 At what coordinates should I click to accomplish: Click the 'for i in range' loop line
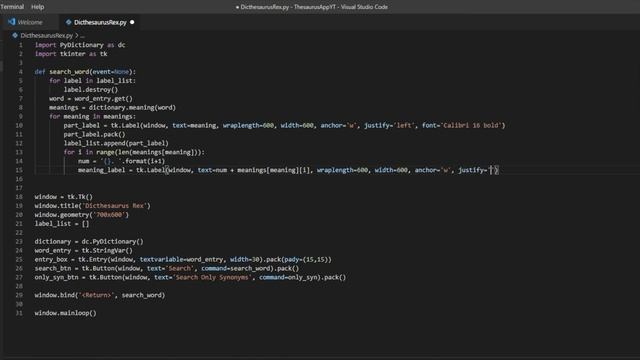pyautogui.click(x=134, y=152)
